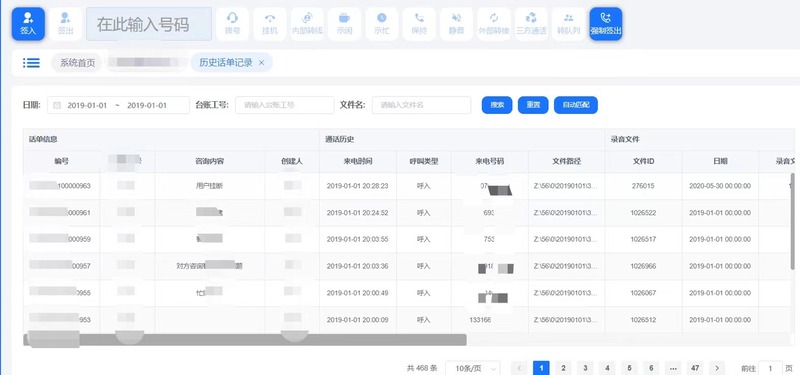The image size is (800, 375).
Task: Click file ID 1026966
Action: pyautogui.click(x=643, y=266)
